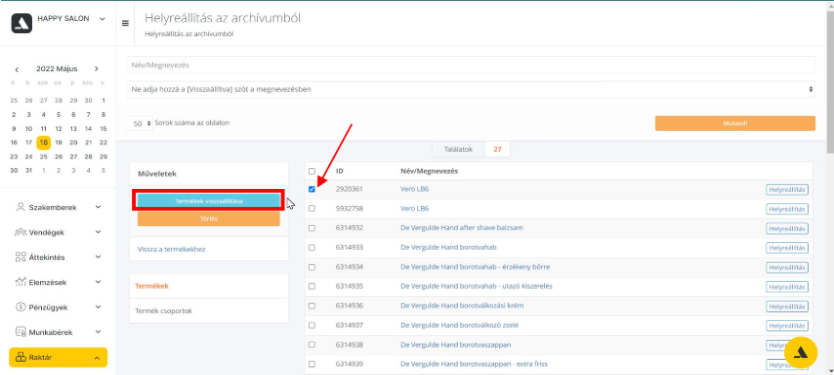This screenshot has width=834, height=375.
Task: Open the 'Ne adja hozzá a [Visszaállítva]' dropdown
Action: click(471, 89)
